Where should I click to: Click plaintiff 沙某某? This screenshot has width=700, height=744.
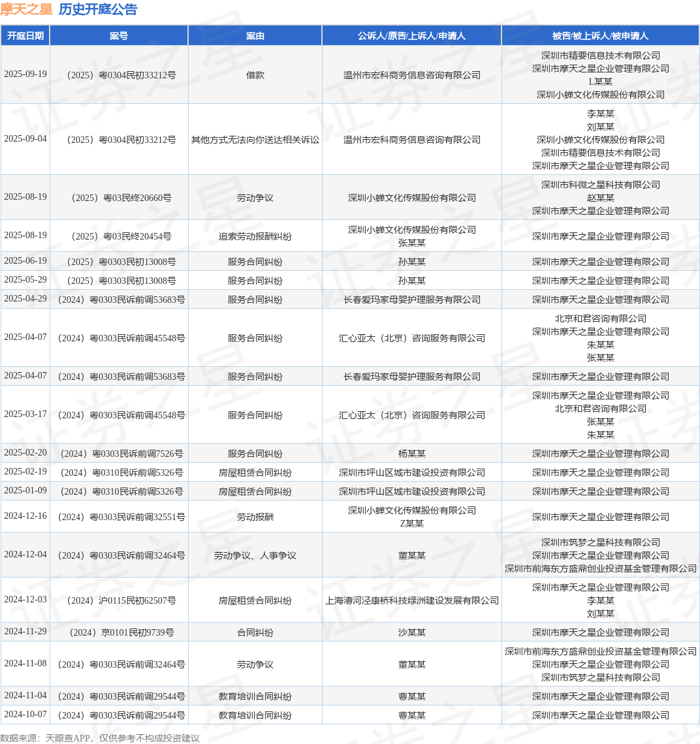tap(412, 632)
